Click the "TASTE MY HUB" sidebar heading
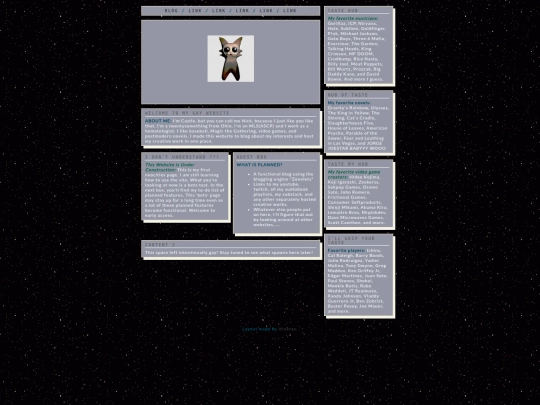The image size is (540, 405). click(x=348, y=164)
